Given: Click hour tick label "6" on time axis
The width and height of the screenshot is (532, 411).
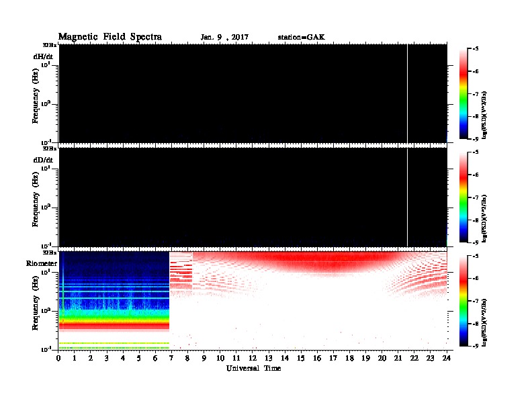Looking at the screenshot, I should (x=155, y=359).
